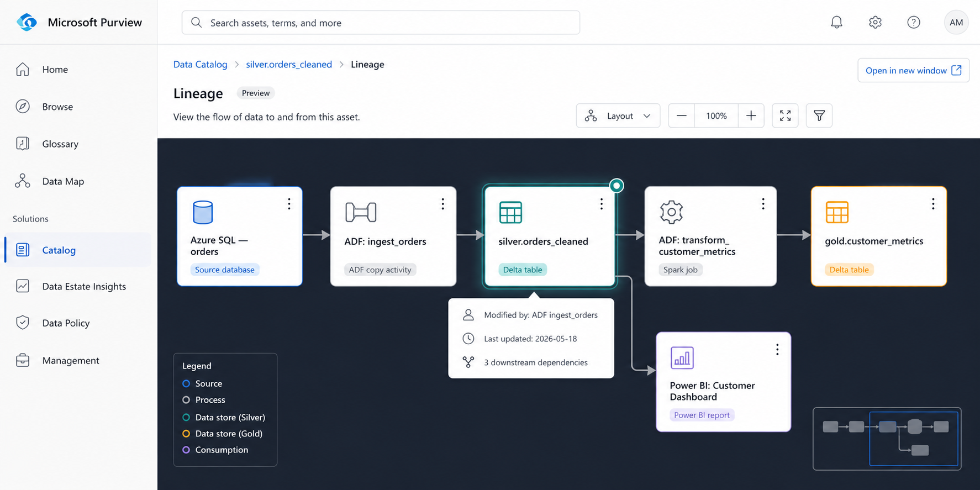Click the Data Estate Insights chart icon
The height and width of the screenshot is (490, 980).
coord(23,286)
